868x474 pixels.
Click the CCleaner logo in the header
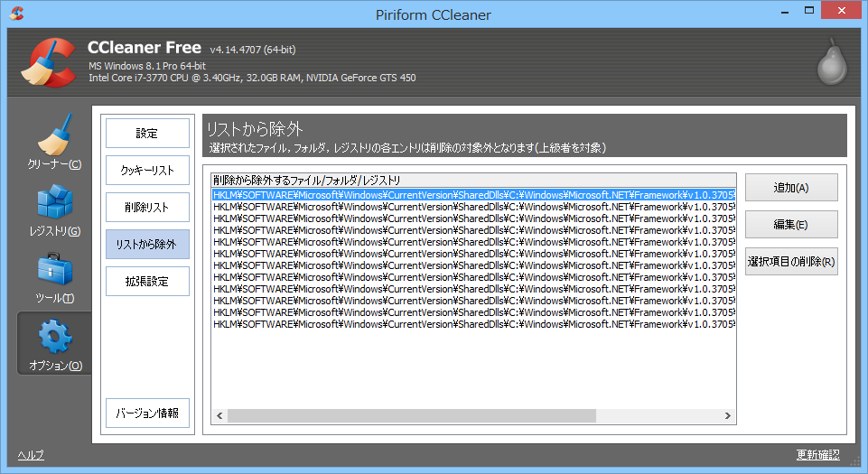coord(49,62)
